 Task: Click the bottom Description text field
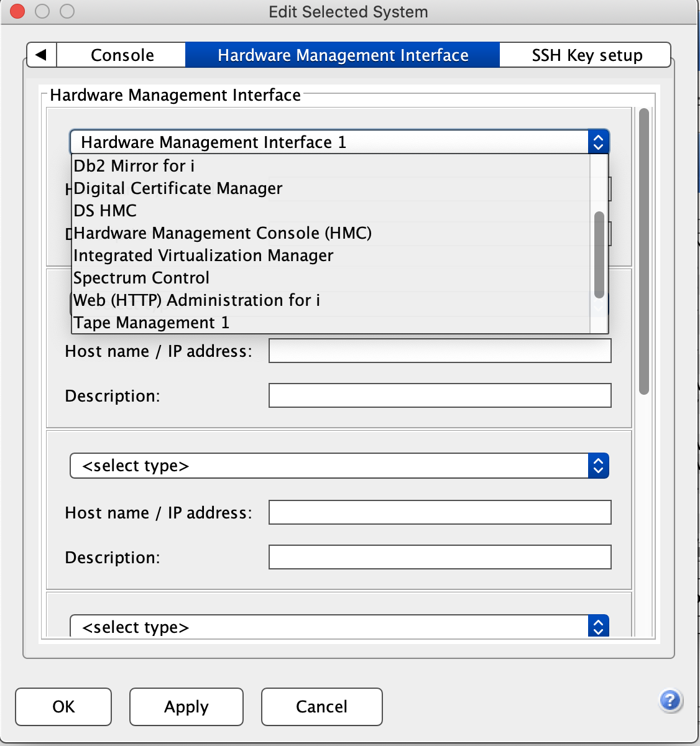point(440,557)
